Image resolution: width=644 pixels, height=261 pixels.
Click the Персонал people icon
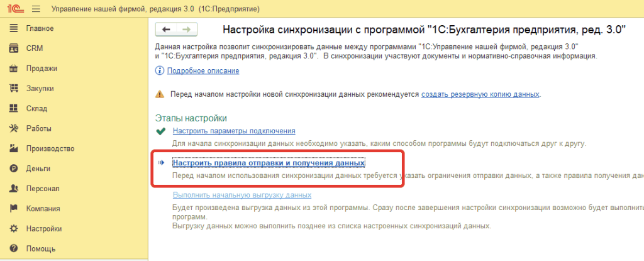click(x=14, y=189)
